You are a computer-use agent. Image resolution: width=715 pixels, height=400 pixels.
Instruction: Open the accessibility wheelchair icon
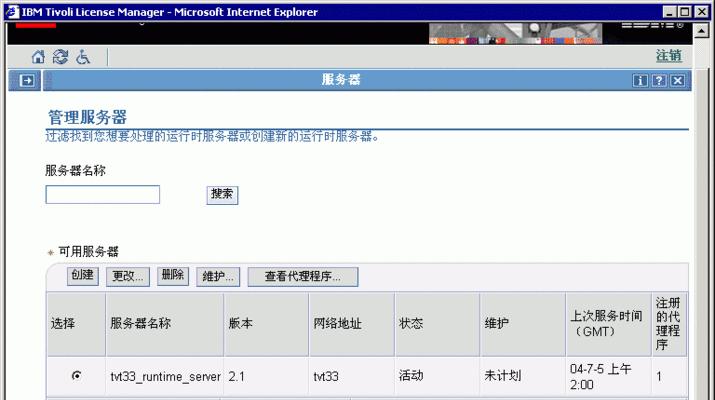[x=83, y=57]
